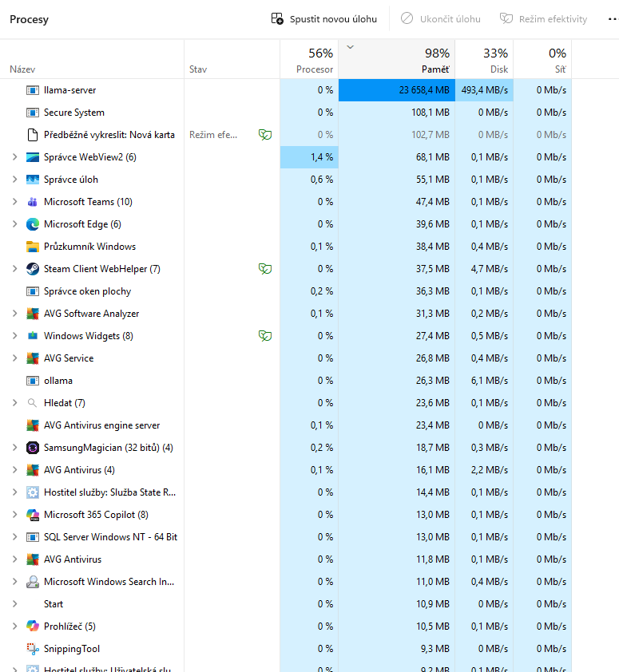Viewport: 619px width, 672px height.
Task: Sort by Procesor column header
Action: click(x=309, y=59)
